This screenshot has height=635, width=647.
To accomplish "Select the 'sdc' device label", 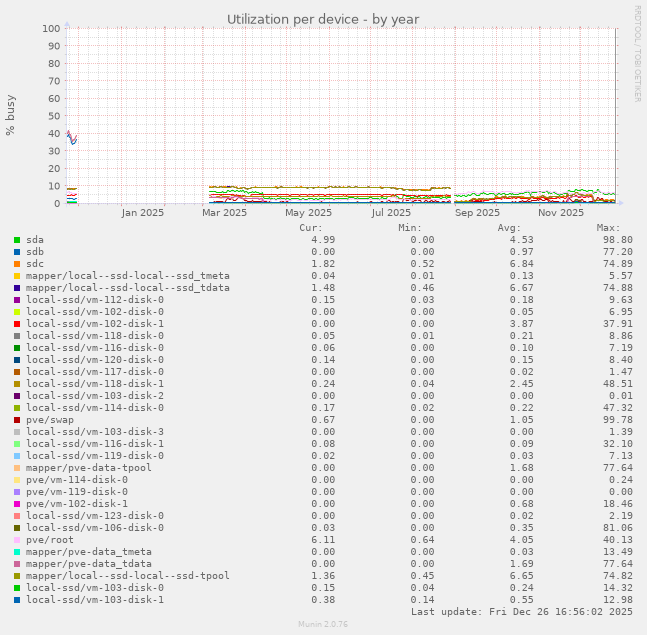I will pos(35,264).
